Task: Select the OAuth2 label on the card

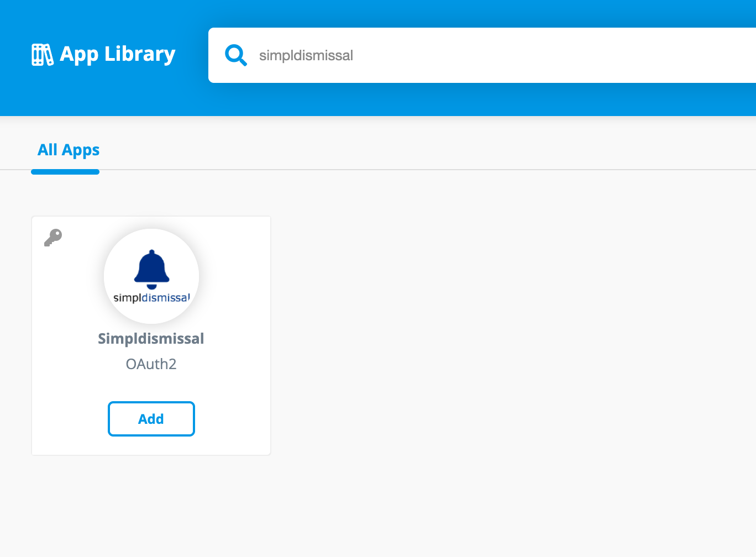Action: pos(151,364)
